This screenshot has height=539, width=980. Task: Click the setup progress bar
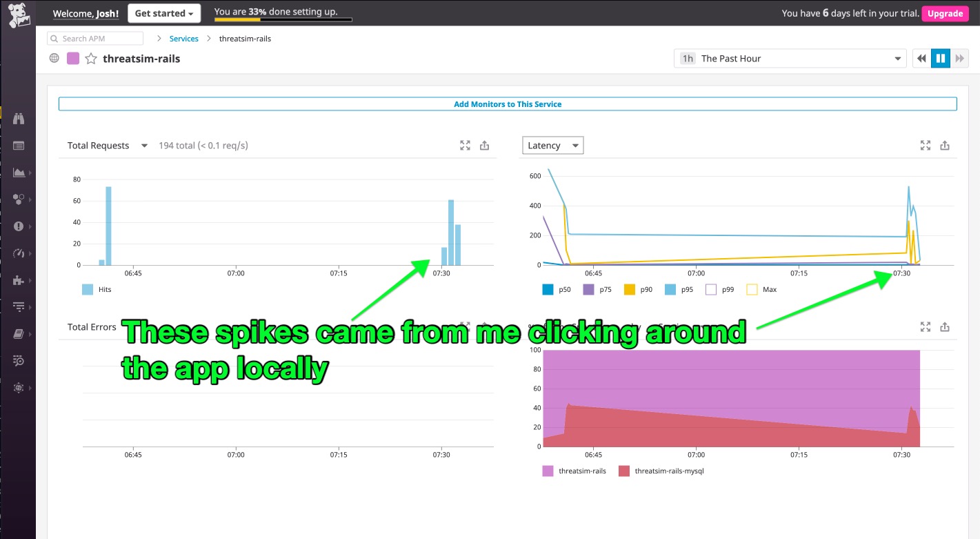283,19
